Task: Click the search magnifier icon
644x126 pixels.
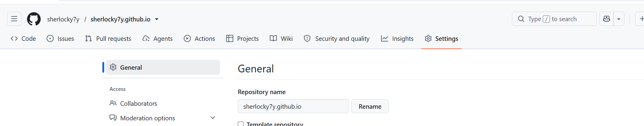Action: 521,19
